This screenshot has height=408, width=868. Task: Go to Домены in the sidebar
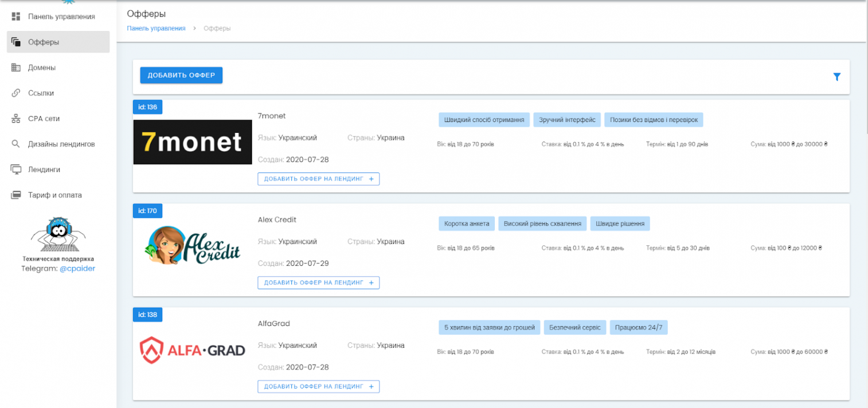coord(58,68)
